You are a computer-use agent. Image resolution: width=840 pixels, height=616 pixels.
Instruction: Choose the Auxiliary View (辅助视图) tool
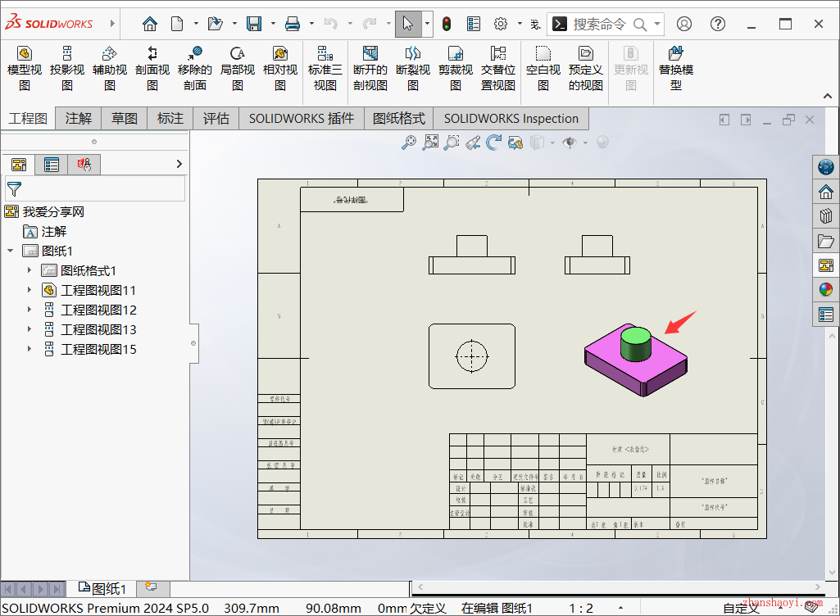point(110,69)
